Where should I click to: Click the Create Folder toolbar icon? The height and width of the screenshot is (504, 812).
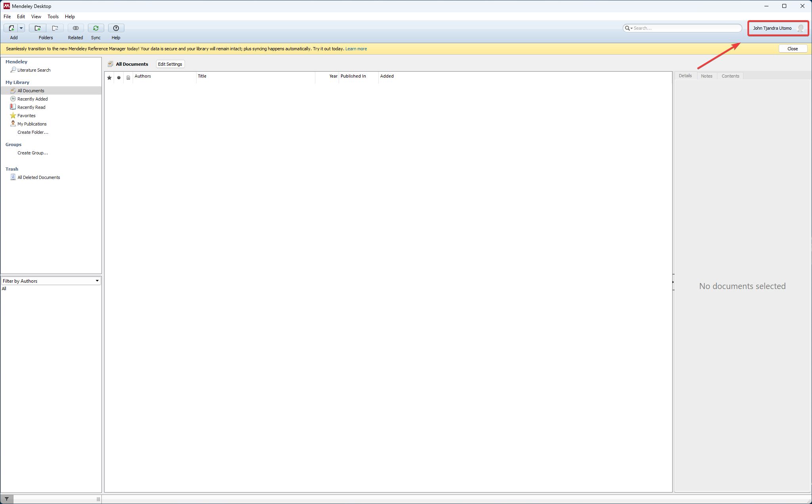38,28
